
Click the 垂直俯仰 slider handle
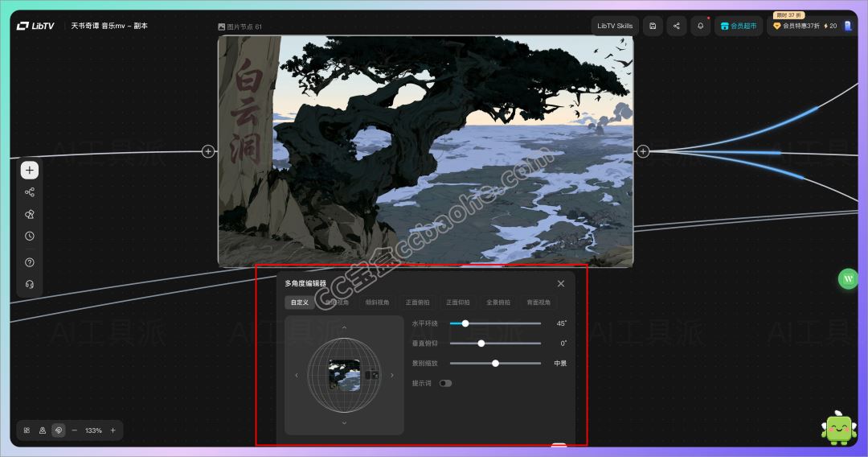pyautogui.click(x=481, y=344)
